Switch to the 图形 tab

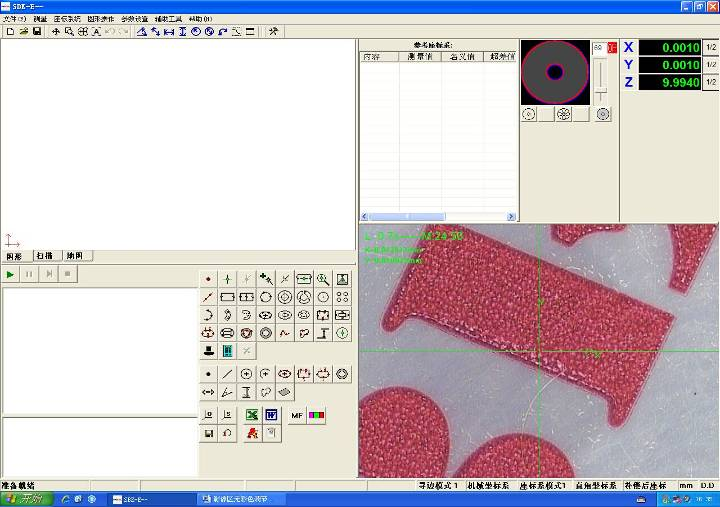click(14, 256)
